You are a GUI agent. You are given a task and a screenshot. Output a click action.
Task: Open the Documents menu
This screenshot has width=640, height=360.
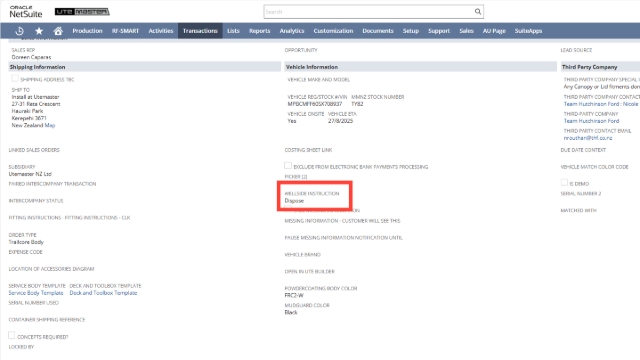(x=378, y=31)
